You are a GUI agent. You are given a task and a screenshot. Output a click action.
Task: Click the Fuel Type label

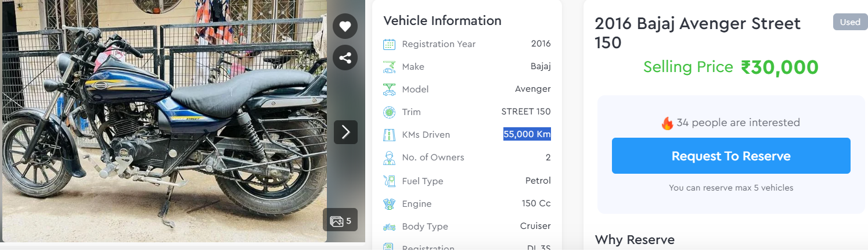tap(423, 181)
